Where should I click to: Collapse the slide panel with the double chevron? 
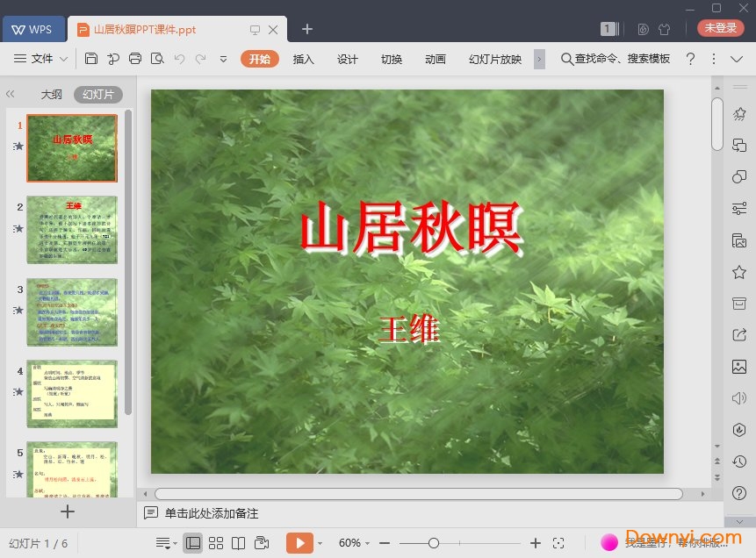(x=10, y=94)
